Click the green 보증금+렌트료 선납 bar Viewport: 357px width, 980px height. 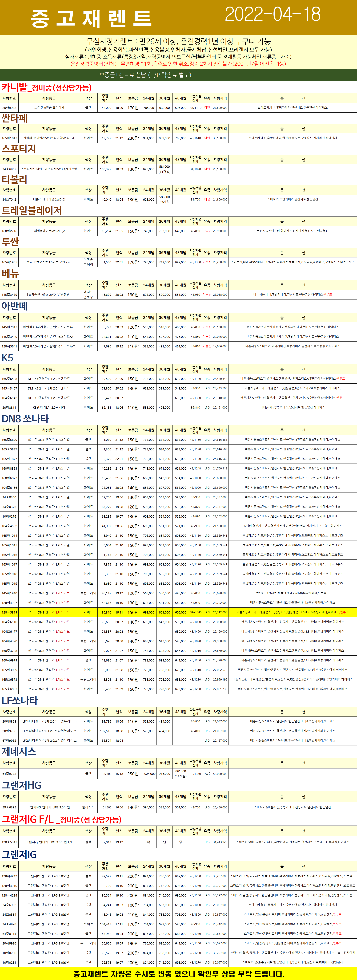click(x=145, y=75)
